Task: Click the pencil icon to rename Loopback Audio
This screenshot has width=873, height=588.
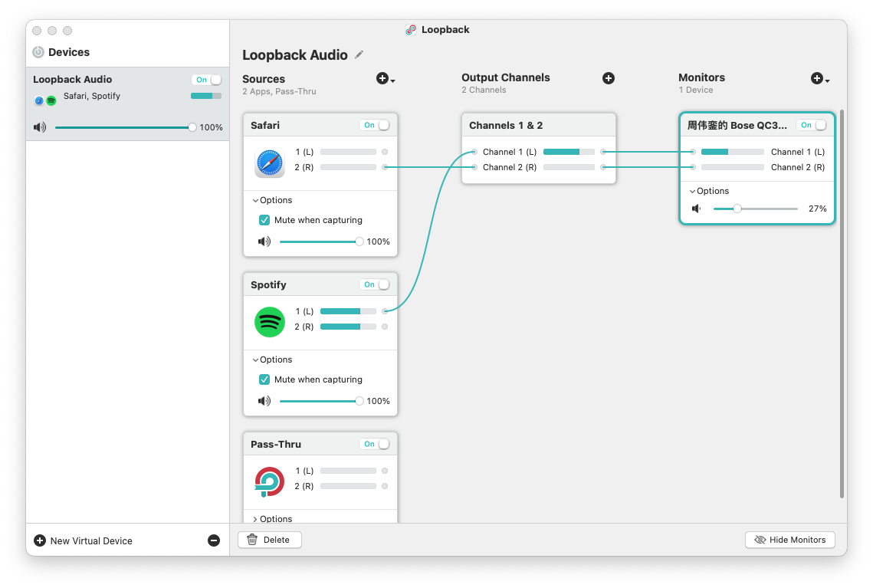Action: click(359, 55)
